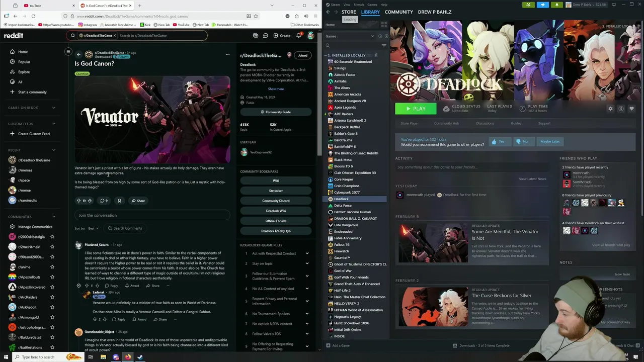Open Steam library filter options icon
The image size is (644, 362).
coord(384,46)
